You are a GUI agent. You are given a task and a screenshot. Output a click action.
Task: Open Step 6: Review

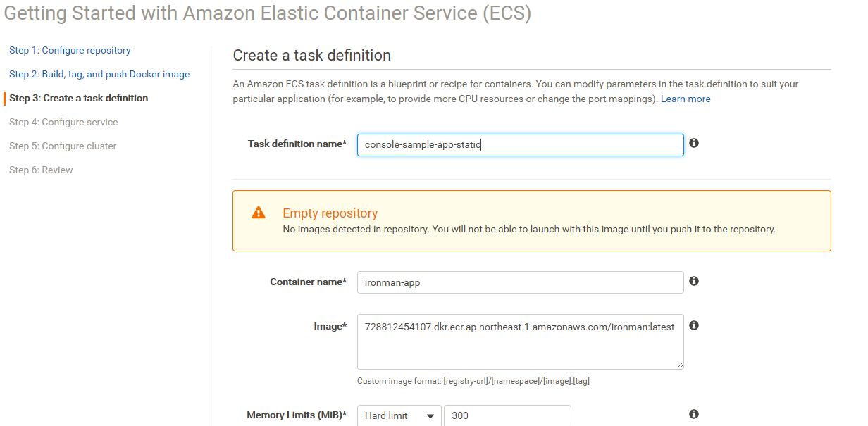click(41, 170)
